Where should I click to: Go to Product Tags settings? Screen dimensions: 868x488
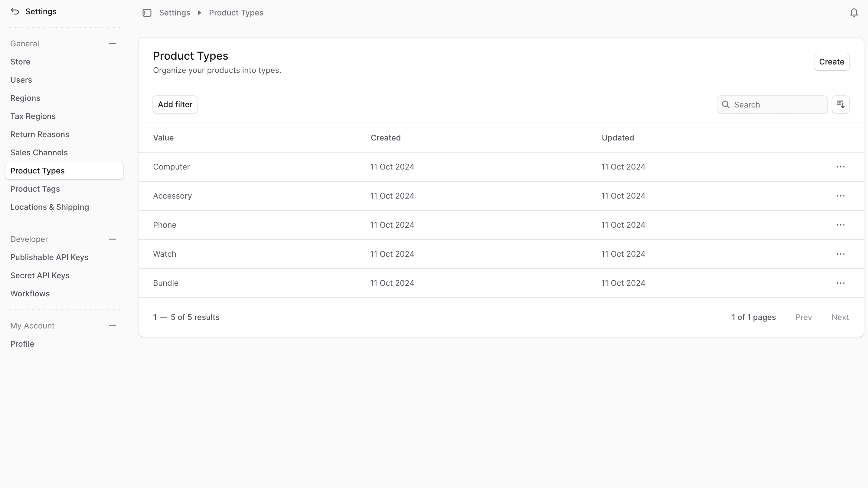tap(35, 189)
